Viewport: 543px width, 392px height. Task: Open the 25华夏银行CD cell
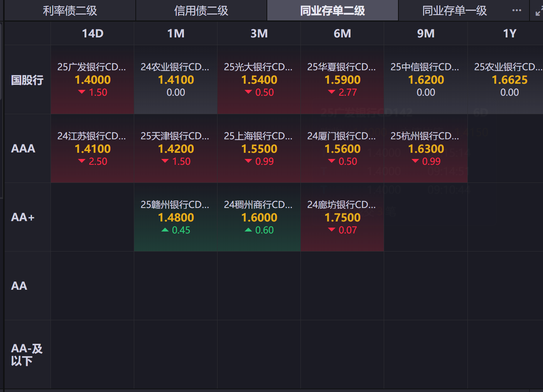342,80
